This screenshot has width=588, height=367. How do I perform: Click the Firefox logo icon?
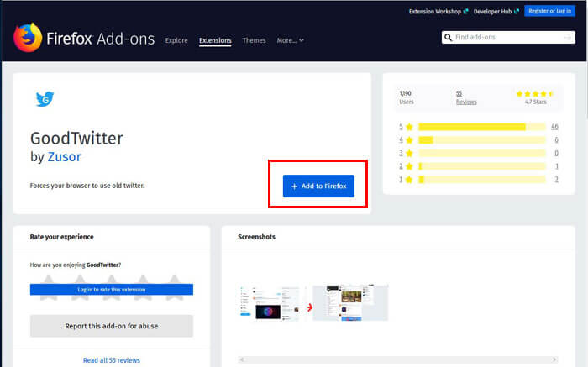(x=28, y=38)
